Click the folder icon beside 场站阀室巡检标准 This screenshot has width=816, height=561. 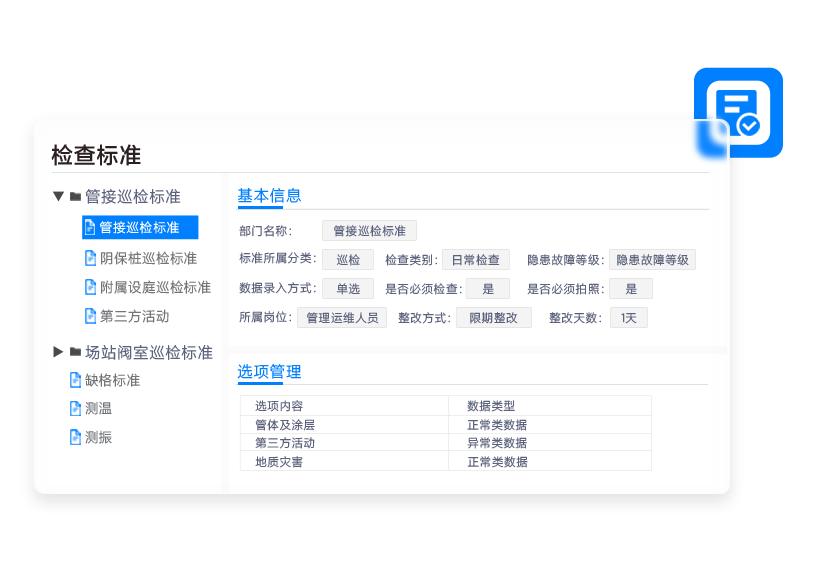(x=75, y=352)
